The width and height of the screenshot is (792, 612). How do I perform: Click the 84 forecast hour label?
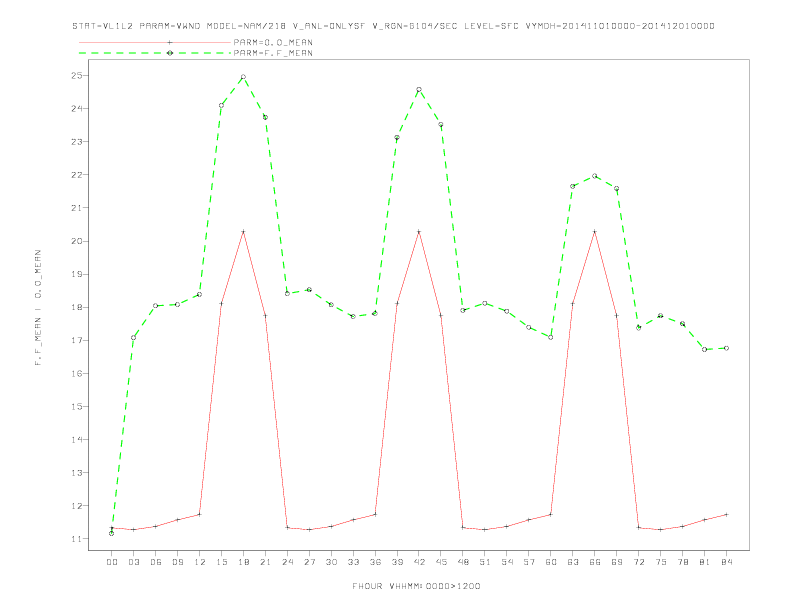click(x=726, y=562)
